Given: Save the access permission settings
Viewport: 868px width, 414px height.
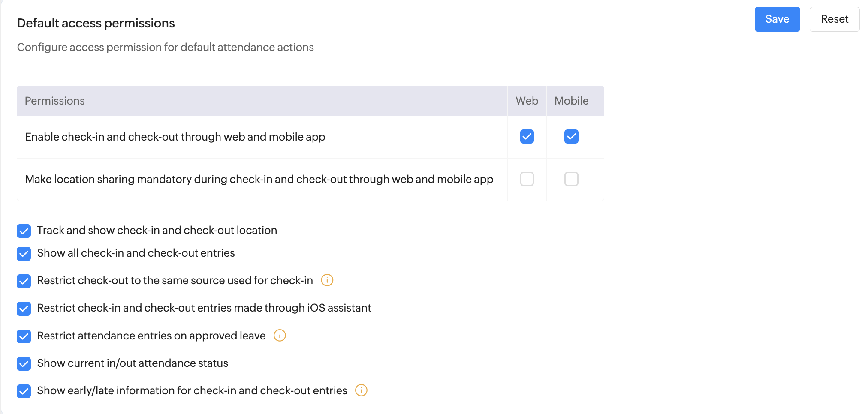Looking at the screenshot, I should (x=777, y=19).
